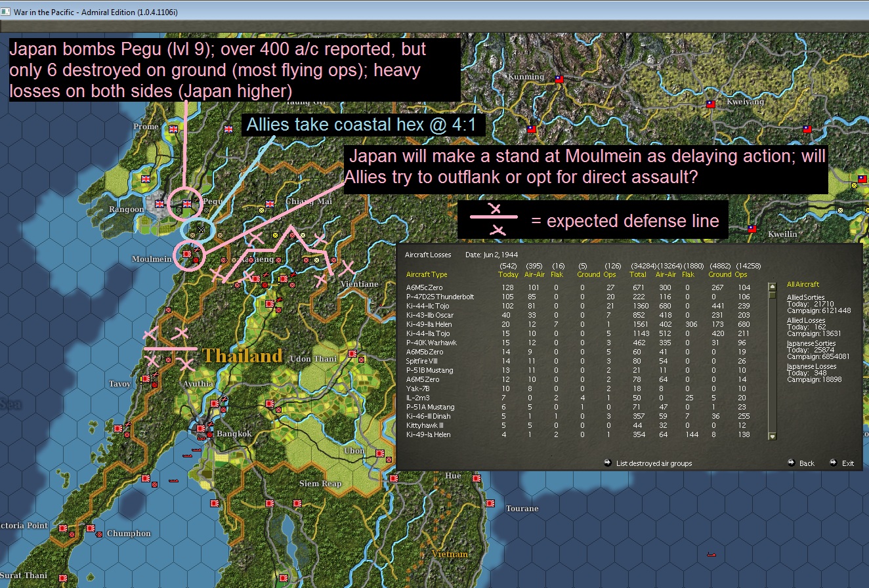Click the Bangkok city label on the map

pyautogui.click(x=234, y=434)
